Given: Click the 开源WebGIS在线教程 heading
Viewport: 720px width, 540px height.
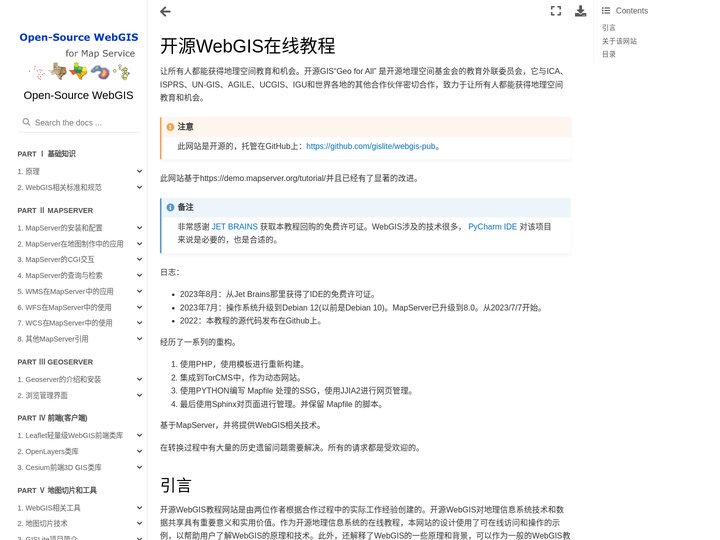Looking at the screenshot, I should 248,46.
